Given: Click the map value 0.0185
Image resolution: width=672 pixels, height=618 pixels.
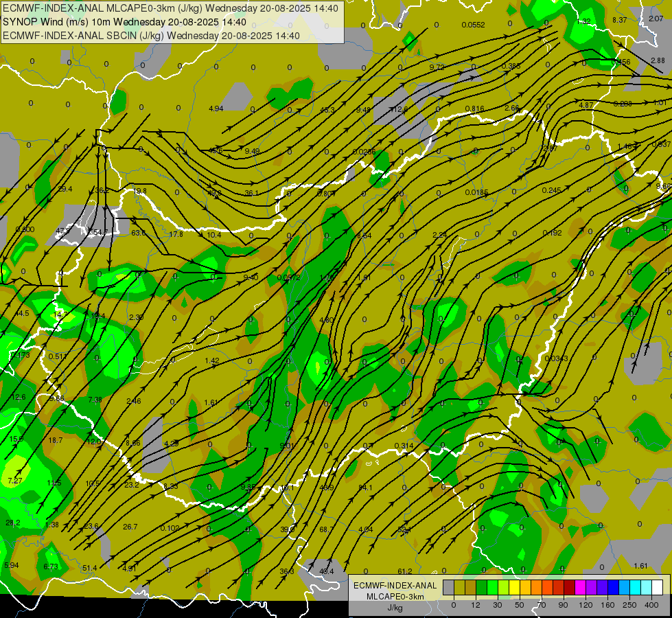Looking at the screenshot, I should coord(476,192).
